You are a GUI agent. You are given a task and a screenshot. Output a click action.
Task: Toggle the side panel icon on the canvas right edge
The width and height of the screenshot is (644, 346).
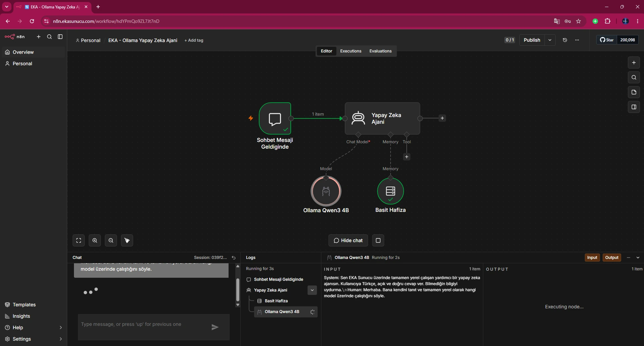coord(634,107)
